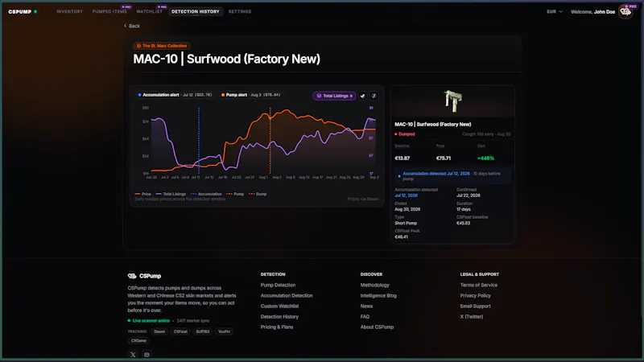Viewport: 644px width, 362px height.
Task: Click the MAC-10 Surfwood skin image
Action: [453, 101]
